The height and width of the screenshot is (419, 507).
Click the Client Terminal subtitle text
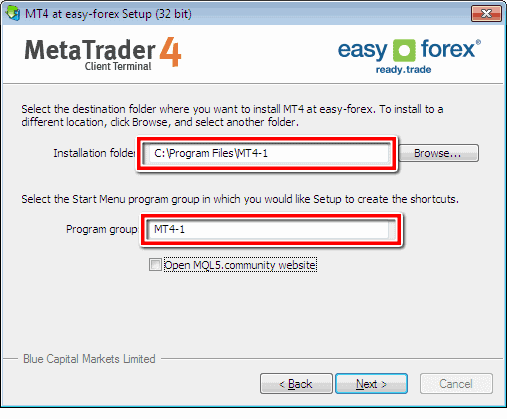tap(118, 66)
